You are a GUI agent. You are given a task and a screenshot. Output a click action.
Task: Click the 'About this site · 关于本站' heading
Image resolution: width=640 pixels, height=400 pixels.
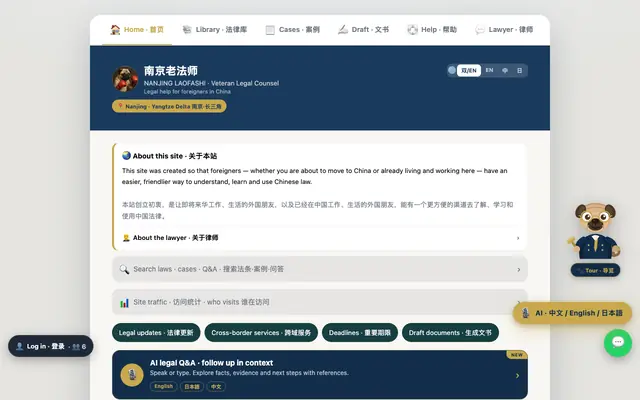pyautogui.click(x=169, y=156)
